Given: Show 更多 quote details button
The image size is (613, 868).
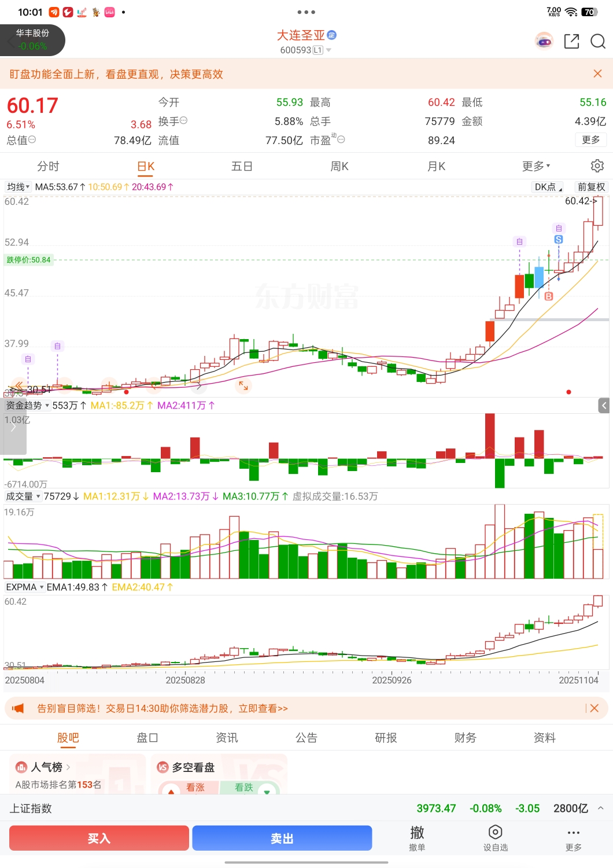Looking at the screenshot, I should point(591,139).
